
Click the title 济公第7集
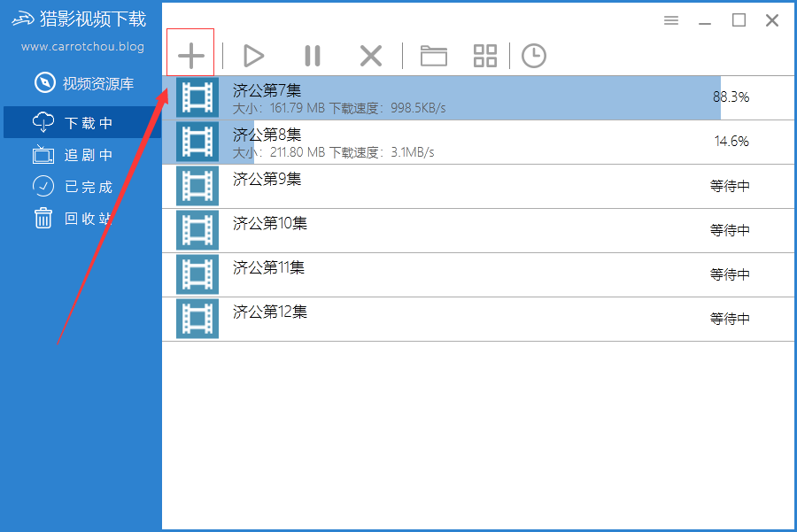pos(267,90)
